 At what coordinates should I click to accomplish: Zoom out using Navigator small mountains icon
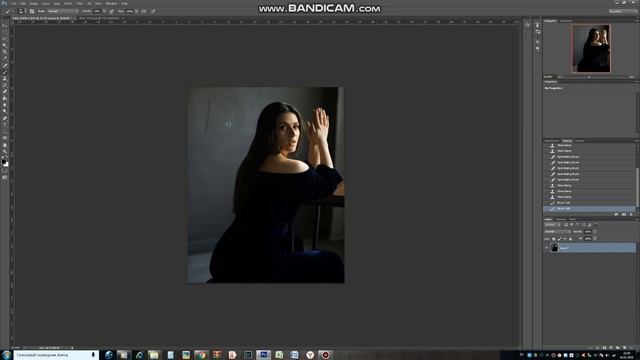click(560, 77)
